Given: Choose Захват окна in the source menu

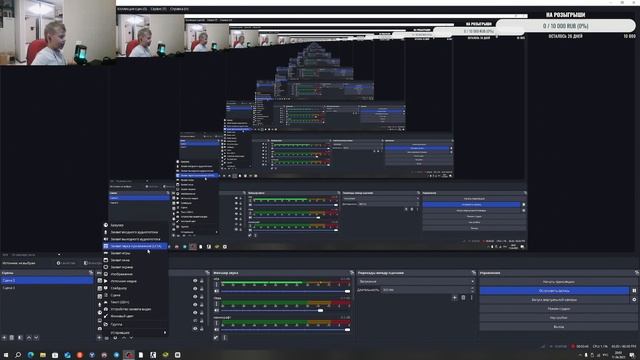Looking at the screenshot, I should [x=135, y=260].
